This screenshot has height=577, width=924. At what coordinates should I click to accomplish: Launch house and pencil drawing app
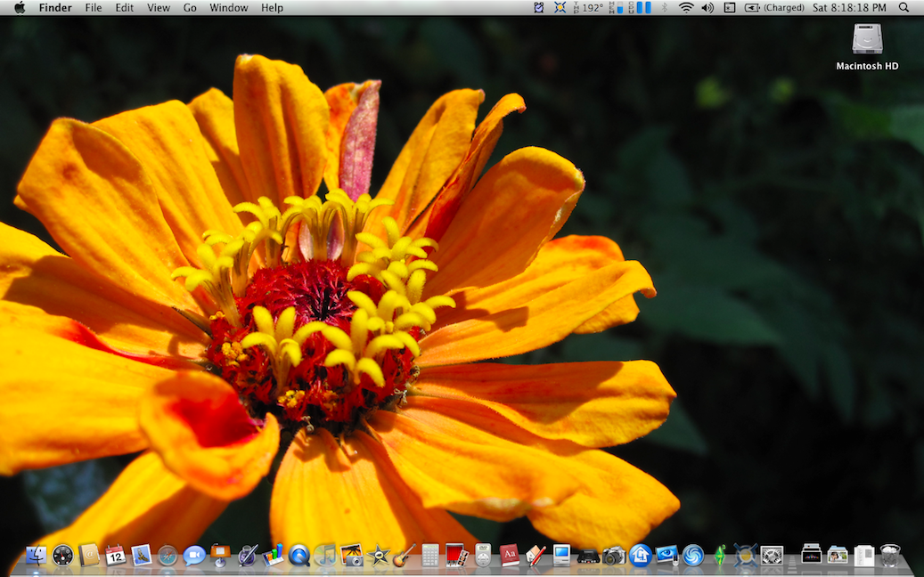click(536, 556)
